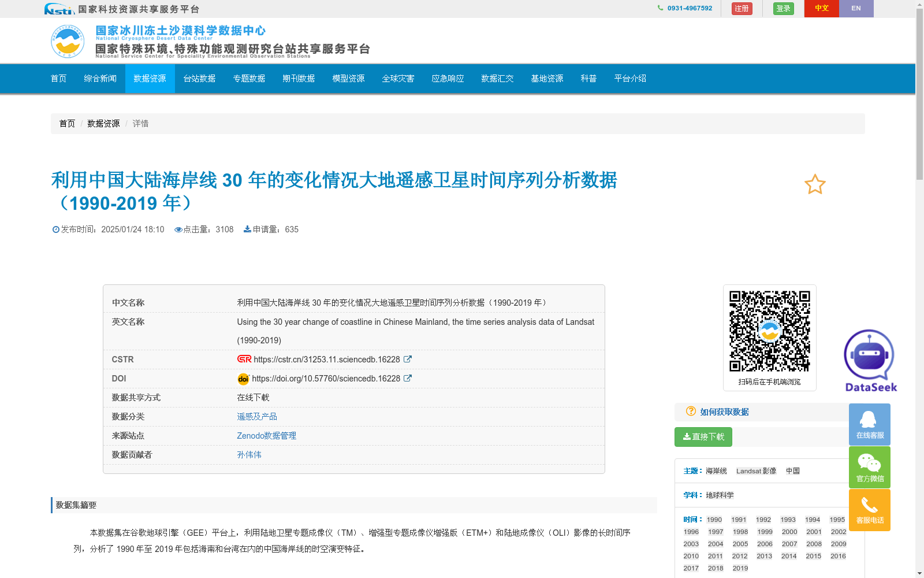Click the 地球科学 discipline tag
Screen dimensions: 924x578
click(720, 495)
